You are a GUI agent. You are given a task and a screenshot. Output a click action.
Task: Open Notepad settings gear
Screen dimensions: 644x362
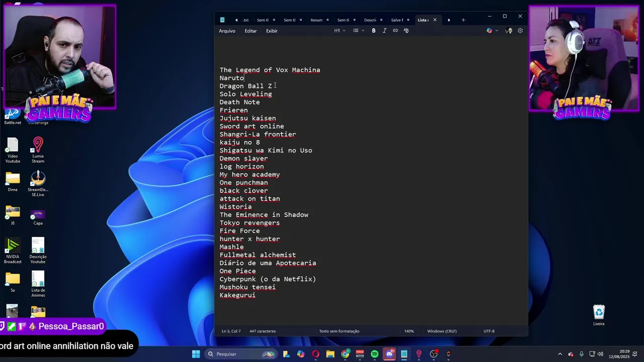520,31
